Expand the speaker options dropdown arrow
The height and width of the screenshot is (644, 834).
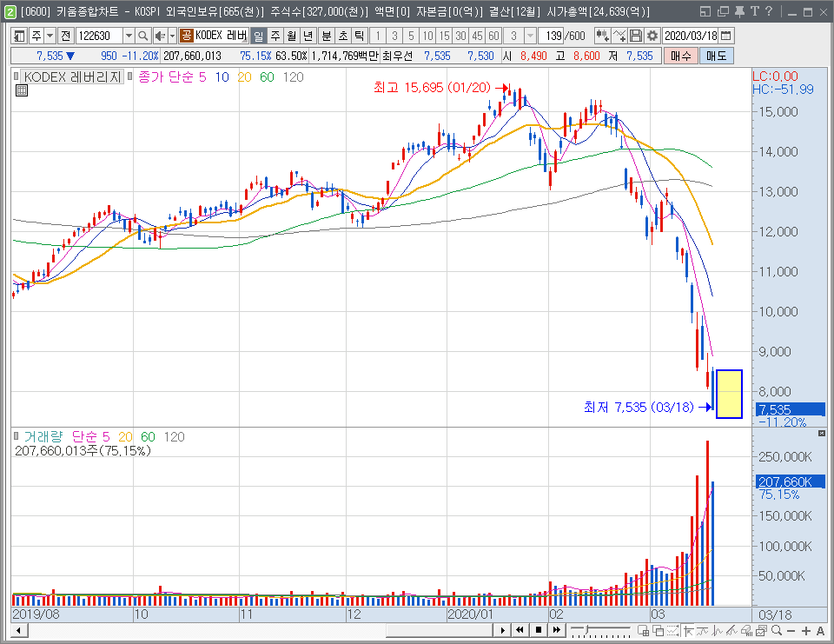tap(172, 36)
